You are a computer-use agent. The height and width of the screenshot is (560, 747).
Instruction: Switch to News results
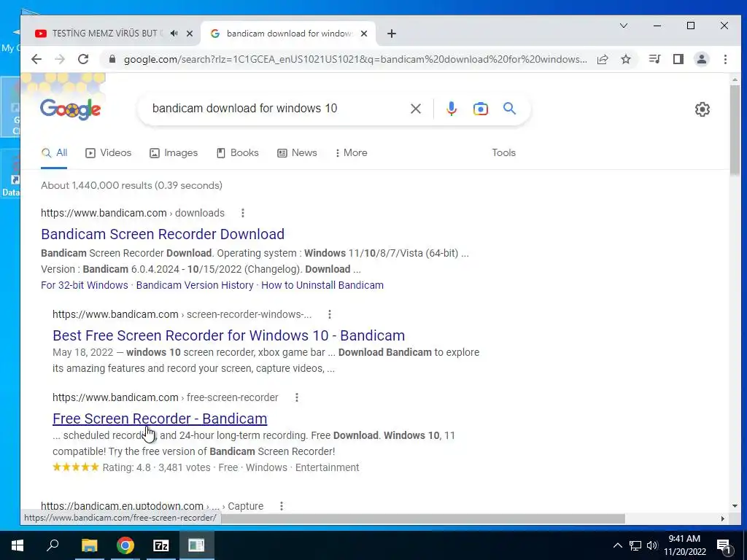(297, 153)
